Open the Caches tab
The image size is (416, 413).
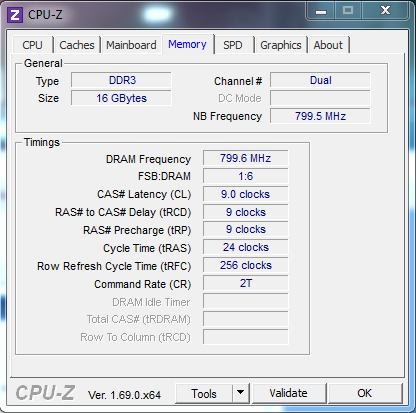pyautogui.click(x=77, y=45)
